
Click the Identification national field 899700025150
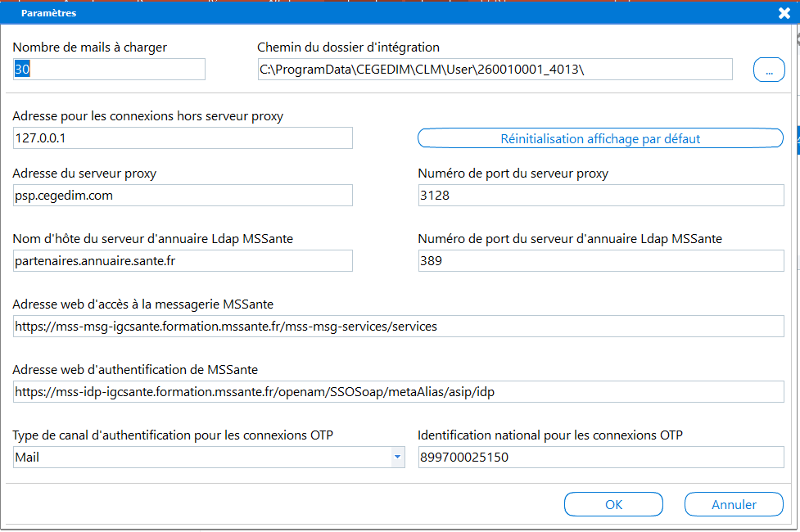pos(601,457)
